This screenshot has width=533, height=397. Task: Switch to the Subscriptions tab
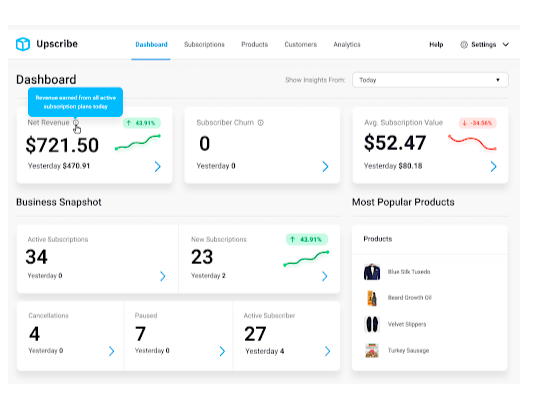tap(204, 45)
